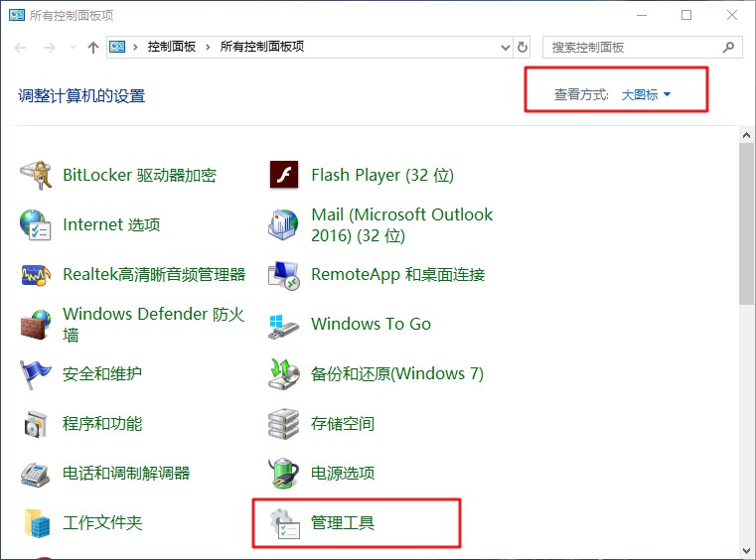Viewport: 756px width, 560px height.
Task: Open the 存储空间 stacked drives icon
Action: 283,424
